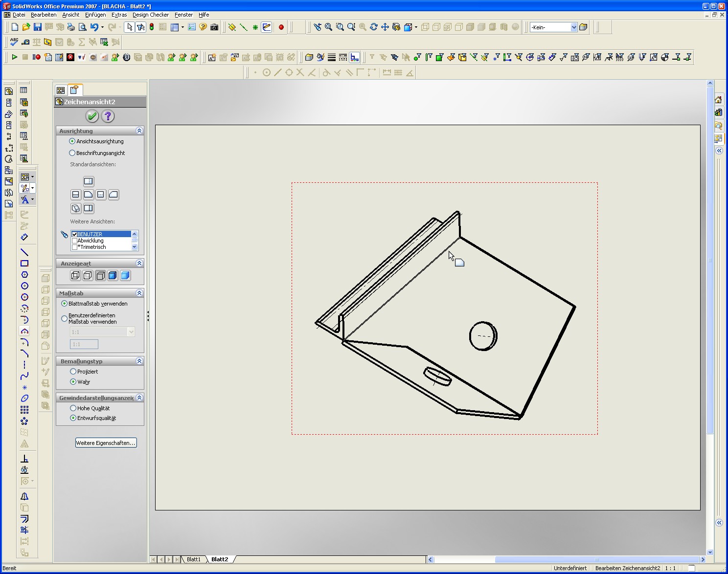Select Projiziert dimension type
The height and width of the screenshot is (574, 728).
[x=73, y=372]
